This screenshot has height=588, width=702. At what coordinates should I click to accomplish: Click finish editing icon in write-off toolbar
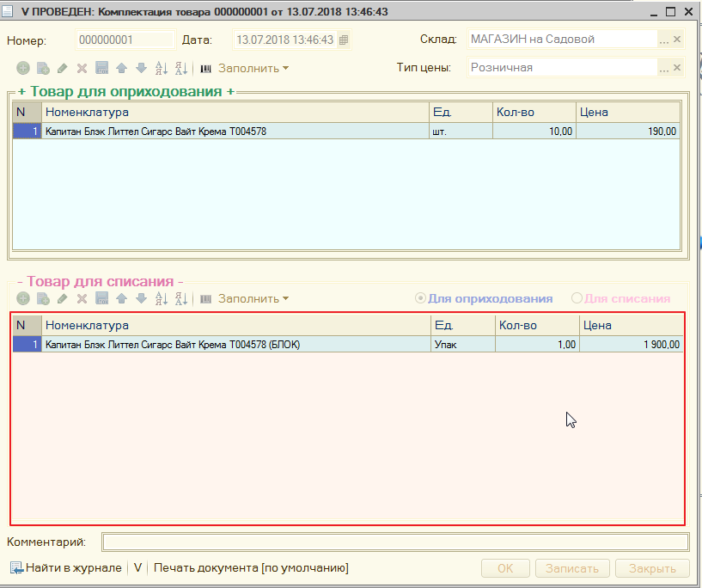(102, 298)
